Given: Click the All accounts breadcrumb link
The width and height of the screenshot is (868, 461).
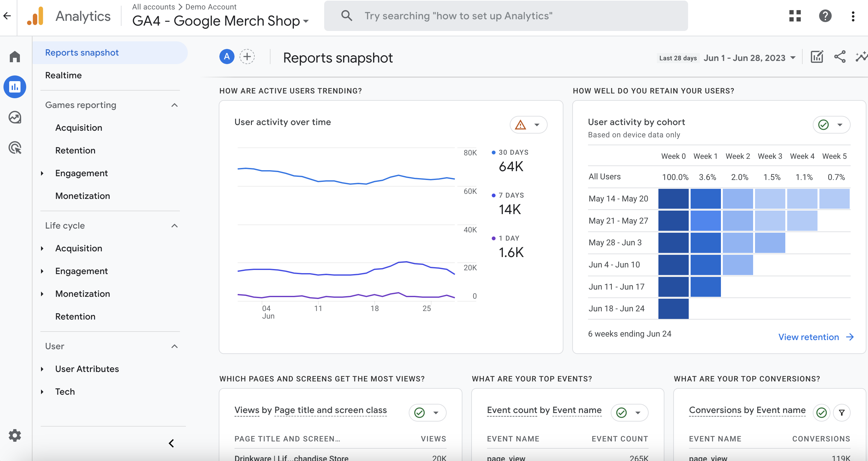Looking at the screenshot, I should 153,7.
